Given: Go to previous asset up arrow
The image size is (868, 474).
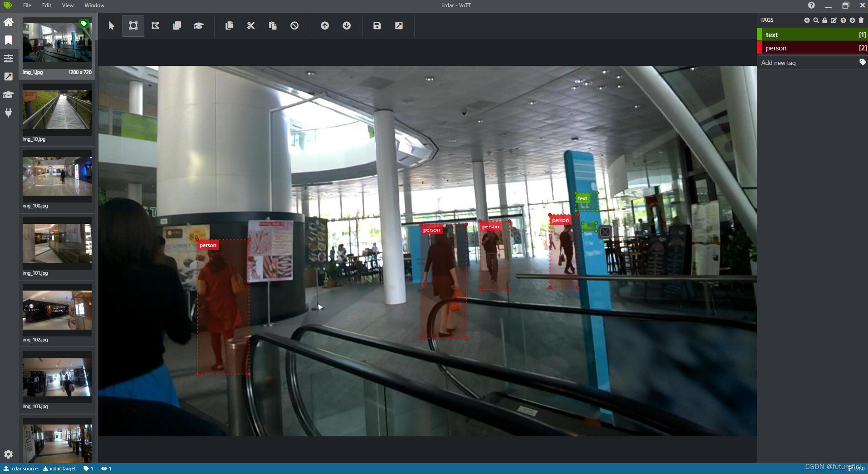Looking at the screenshot, I should coord(325,26).
